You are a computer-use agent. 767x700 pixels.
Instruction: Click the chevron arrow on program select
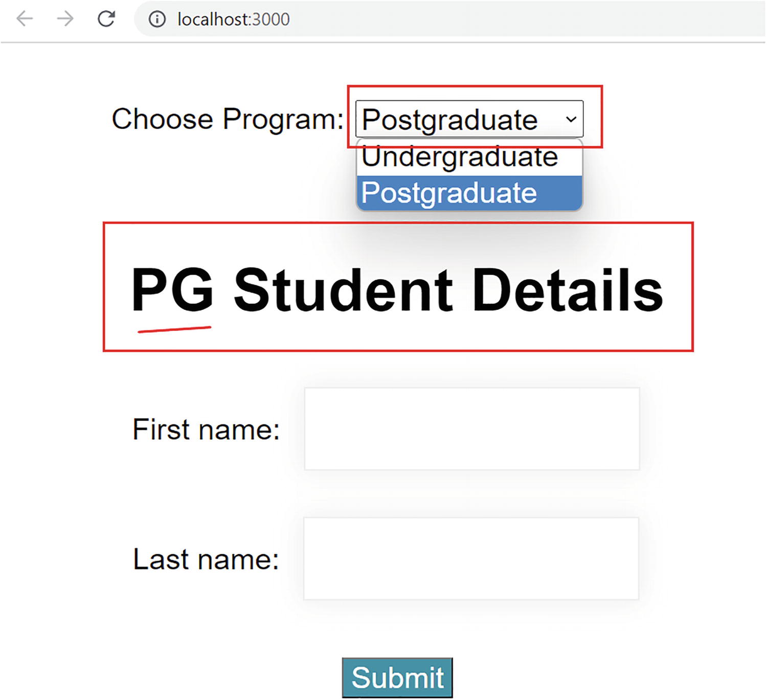571,120
